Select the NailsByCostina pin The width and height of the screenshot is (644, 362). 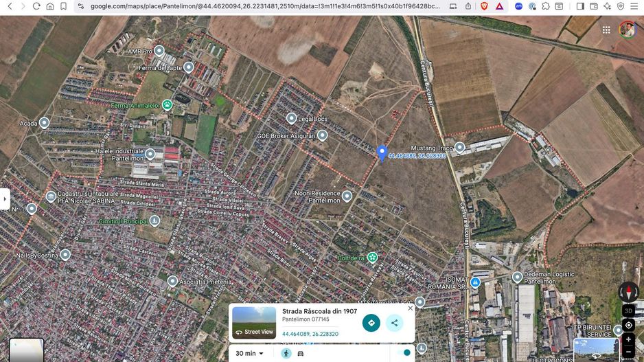point(65,255)
